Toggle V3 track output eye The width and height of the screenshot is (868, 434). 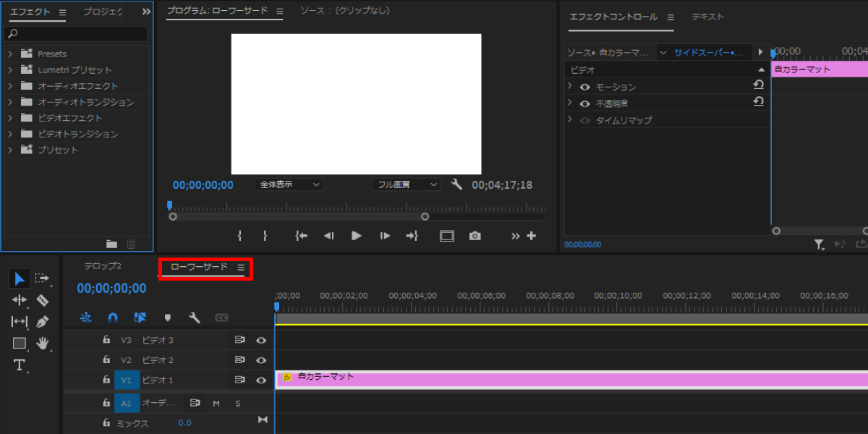(x=261, y=340)
